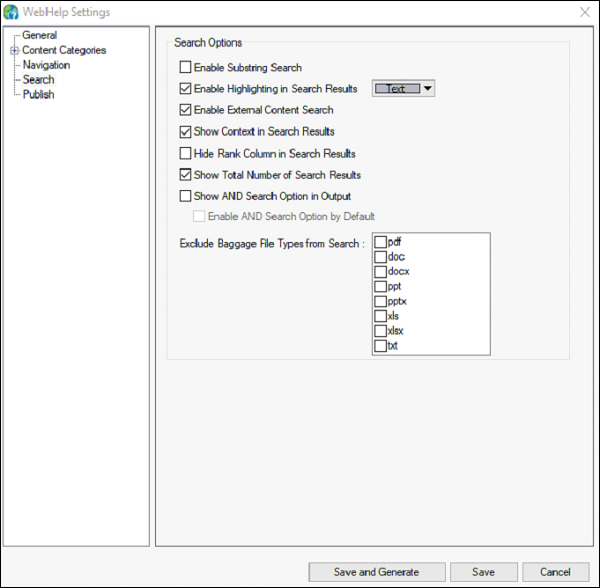
Task: Check the doc file type box
Action: pyautogui.click(x=380, y=257)
